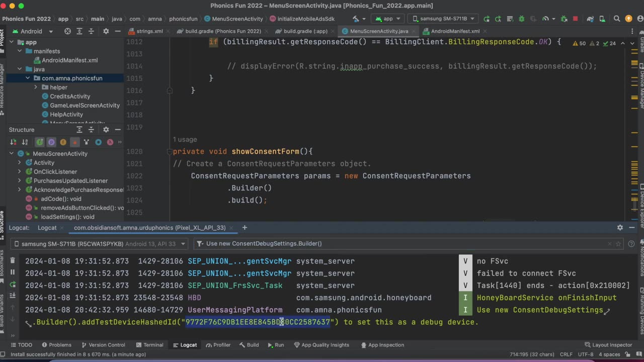
Task: Toggle Sort by Visibility in Structure
Action: click(13, 142)
